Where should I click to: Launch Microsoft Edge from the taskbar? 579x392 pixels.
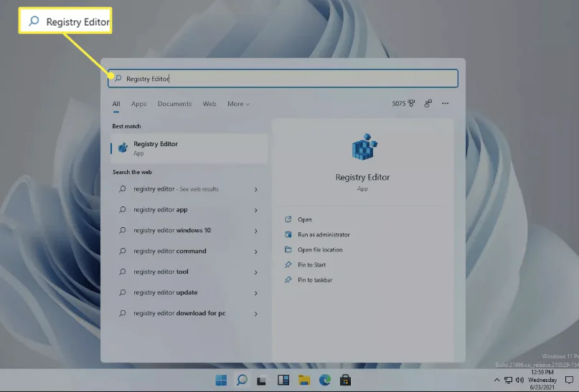[x=325, y=380]
